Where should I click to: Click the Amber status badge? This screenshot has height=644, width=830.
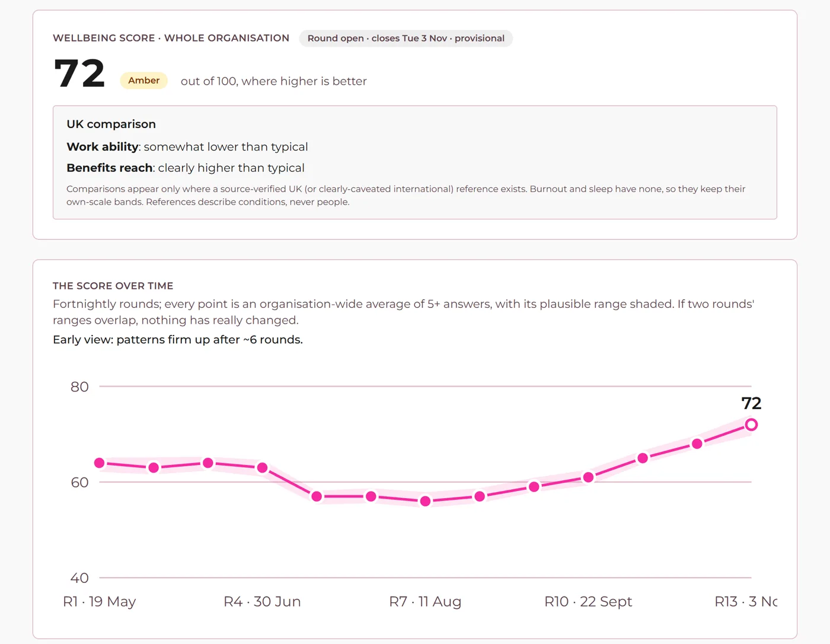pos(143,81)
